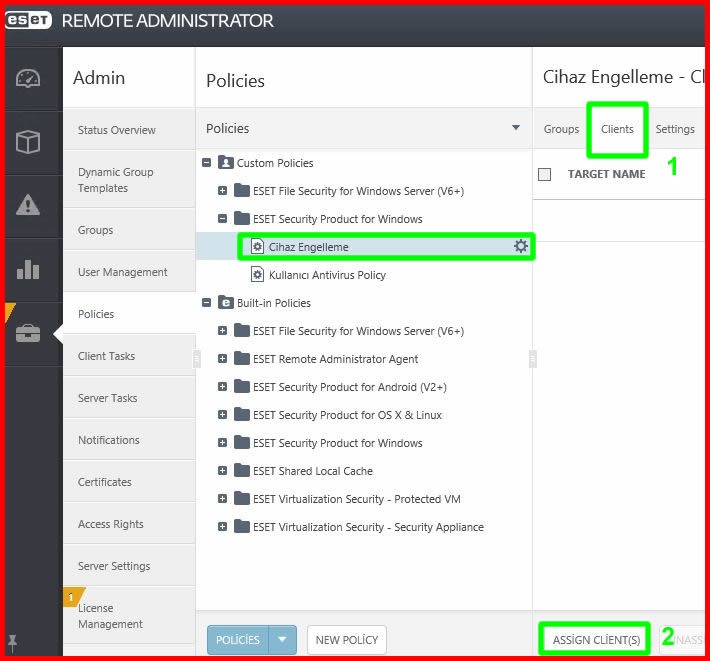Screen dimensions: 710x661
Task: Open Dynamic Group Templates
Action: 130,180
